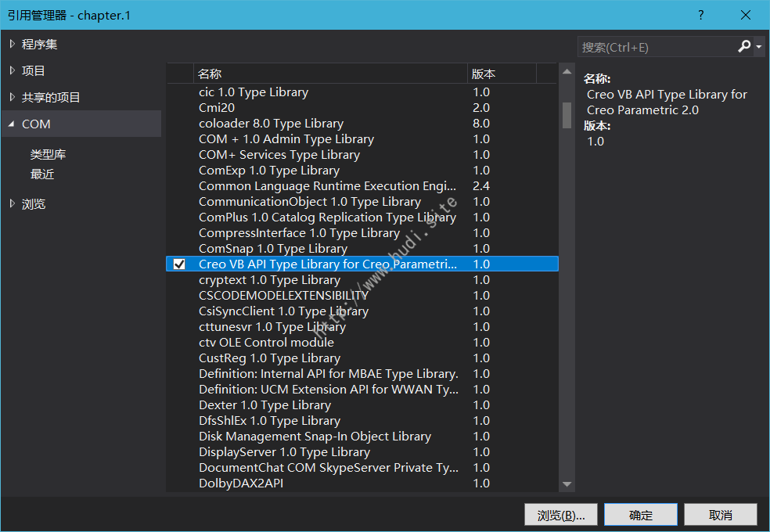Collapse the COM tree node
This screenshot has width=770, height=532.
pos(11,124)
